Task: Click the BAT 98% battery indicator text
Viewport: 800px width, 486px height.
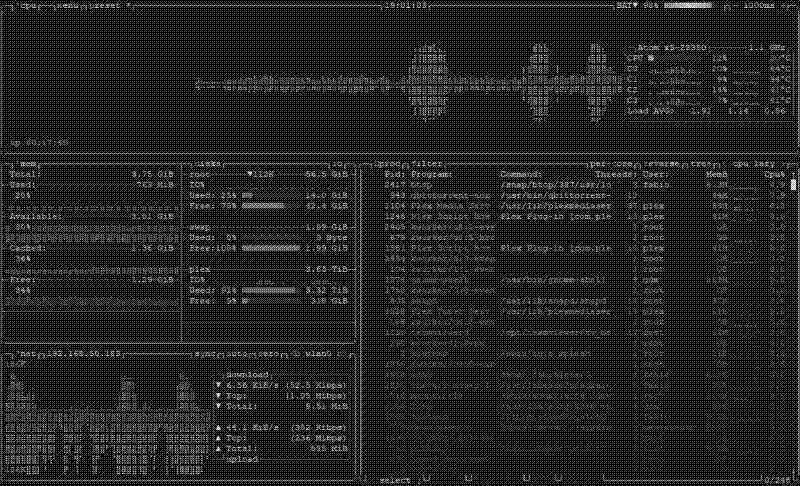Action: point(637,6)
